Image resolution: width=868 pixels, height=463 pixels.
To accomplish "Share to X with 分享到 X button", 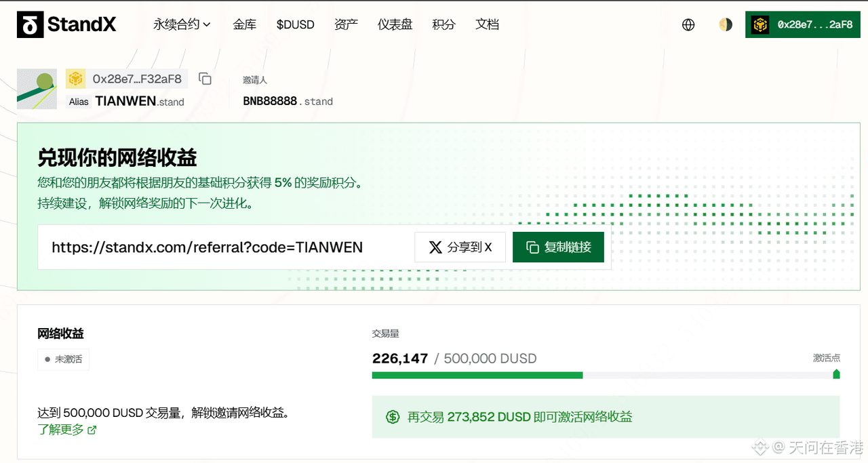I will pyautogui.click(x=460, y=247).
